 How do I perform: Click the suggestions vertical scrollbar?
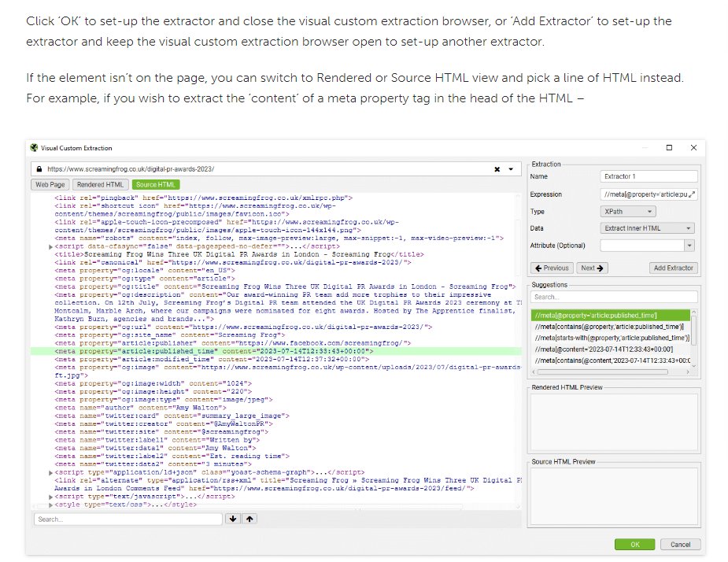(x=694, y=330)
